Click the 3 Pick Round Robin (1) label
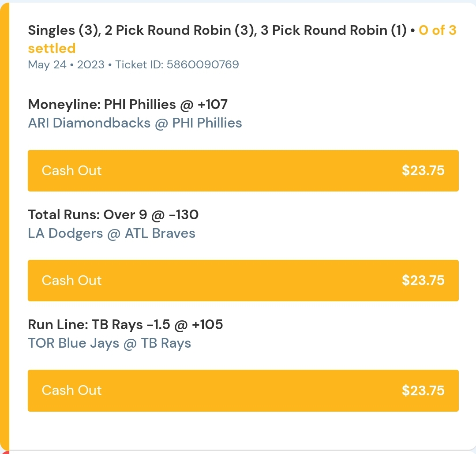This screenshot has width=476, height=454. coord(334,30)
